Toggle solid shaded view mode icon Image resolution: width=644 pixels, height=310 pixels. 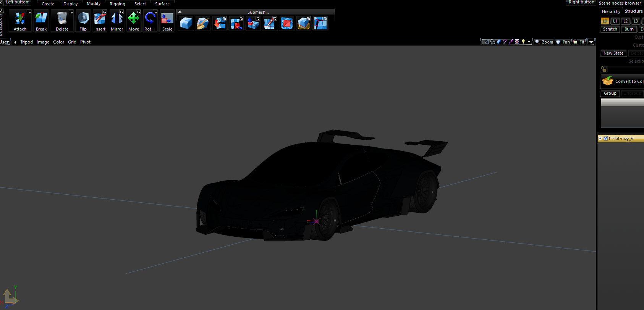pyautogui.click(x=498, y=42)
